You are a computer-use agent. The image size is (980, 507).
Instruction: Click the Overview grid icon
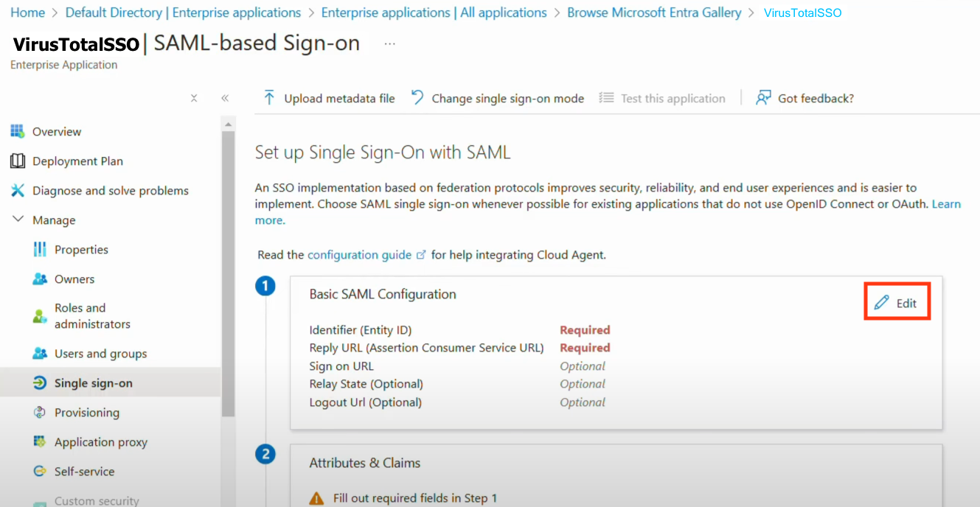(18, 131)
